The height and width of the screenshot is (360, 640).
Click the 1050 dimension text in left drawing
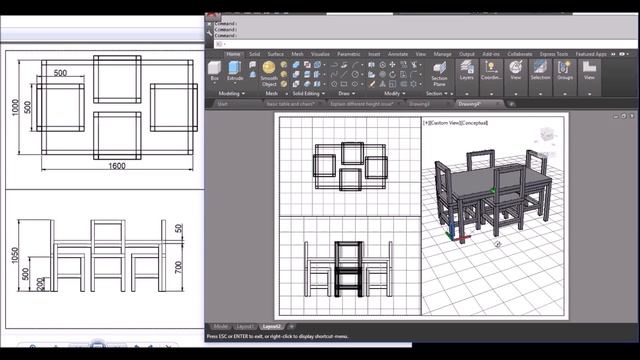(15, 255)
